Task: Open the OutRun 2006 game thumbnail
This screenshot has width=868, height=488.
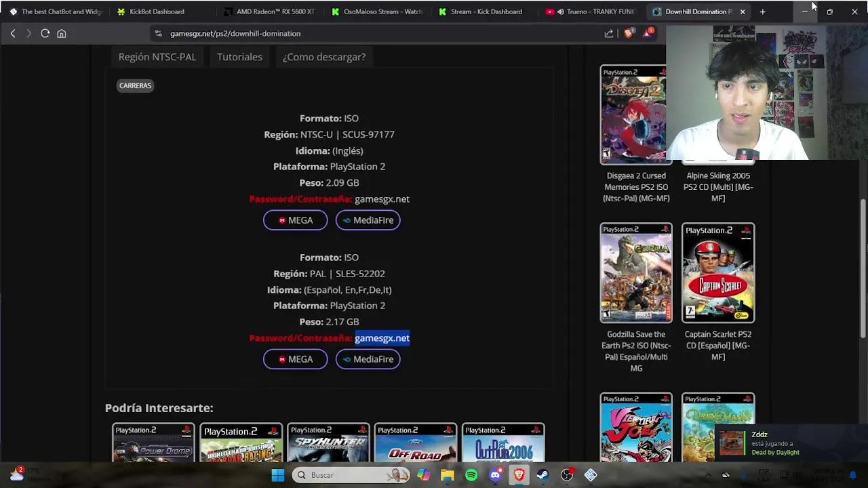Action: [x=503, y=443]
